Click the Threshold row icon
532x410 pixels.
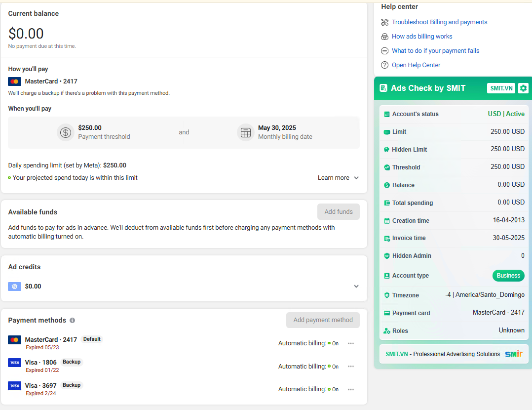click(387, 167)
